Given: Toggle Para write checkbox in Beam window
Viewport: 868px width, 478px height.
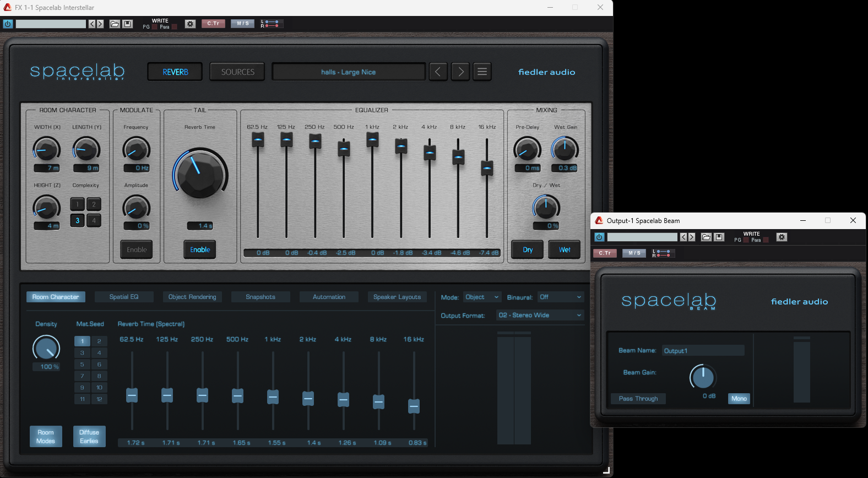Looking at the screenshot, I should [x=766, y=240].
